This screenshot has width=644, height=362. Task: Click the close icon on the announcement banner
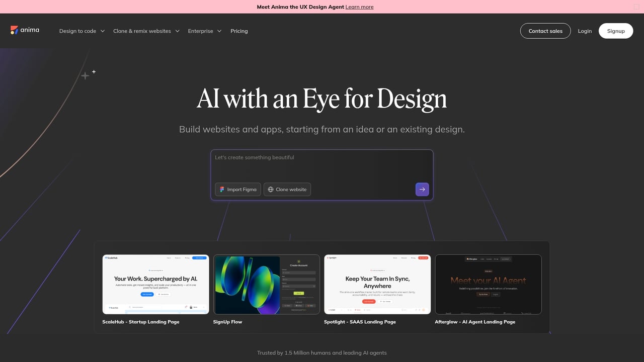[635, 7]
